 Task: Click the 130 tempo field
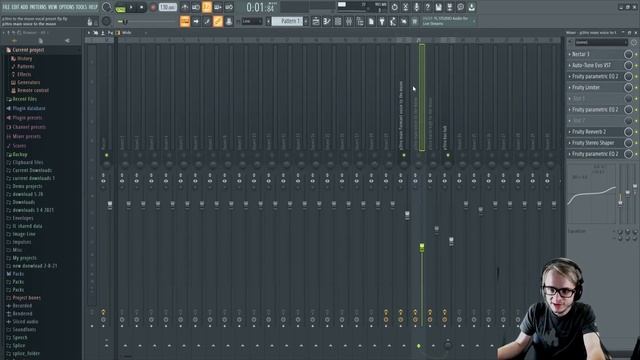167,7
